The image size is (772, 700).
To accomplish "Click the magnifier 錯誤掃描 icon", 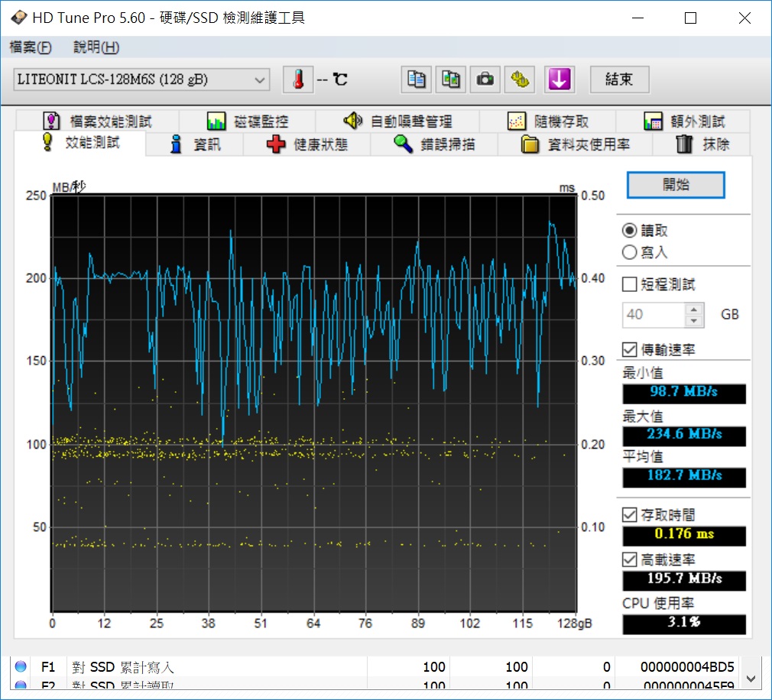I will tap(404, 144).
